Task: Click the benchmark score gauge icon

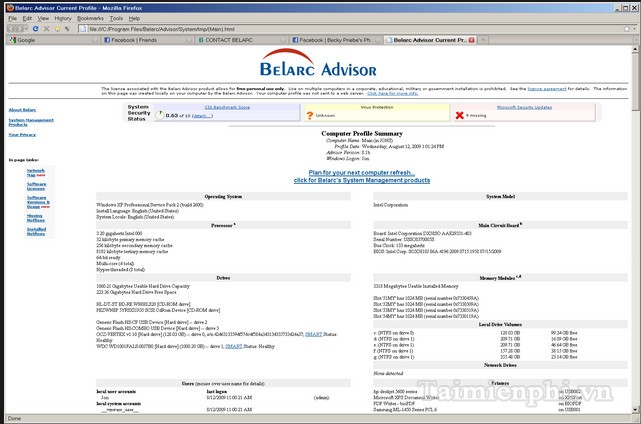Action: click(x=160, y=115)
